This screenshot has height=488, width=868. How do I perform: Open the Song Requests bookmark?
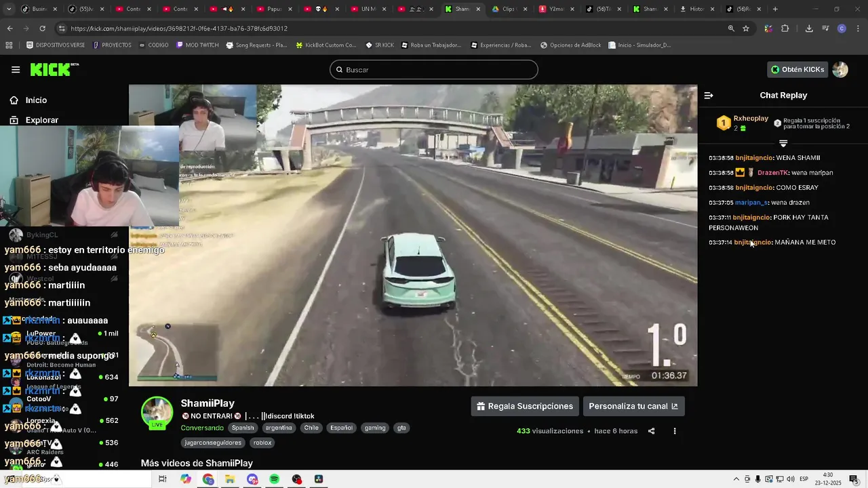tap(256, 45)
